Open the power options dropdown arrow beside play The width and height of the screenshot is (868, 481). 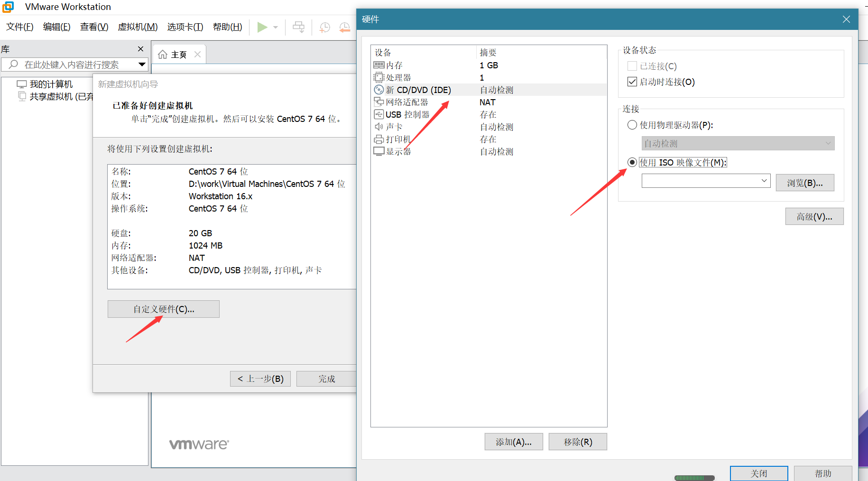(276, 27)
